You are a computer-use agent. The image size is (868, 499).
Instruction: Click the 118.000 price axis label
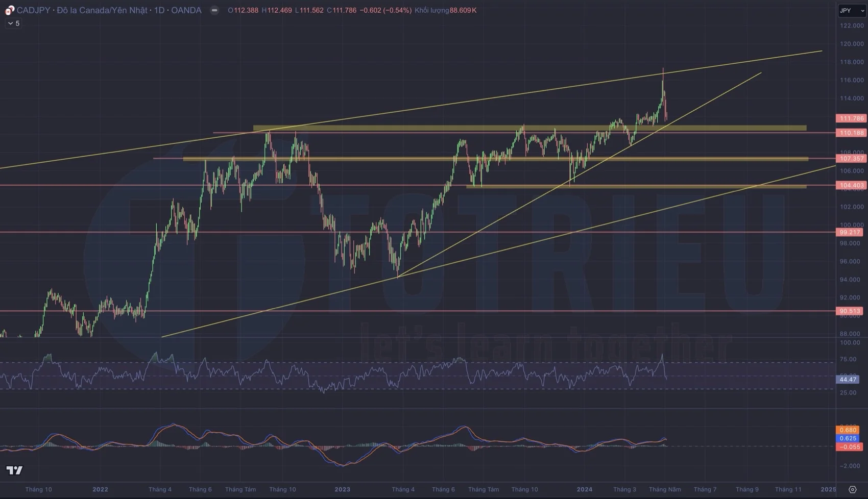852,62
